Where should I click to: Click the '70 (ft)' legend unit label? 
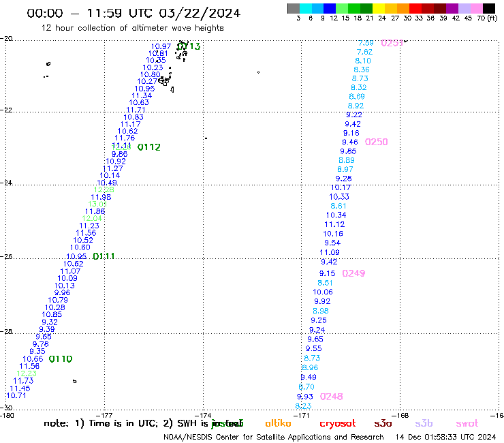(x=487, y=18)
